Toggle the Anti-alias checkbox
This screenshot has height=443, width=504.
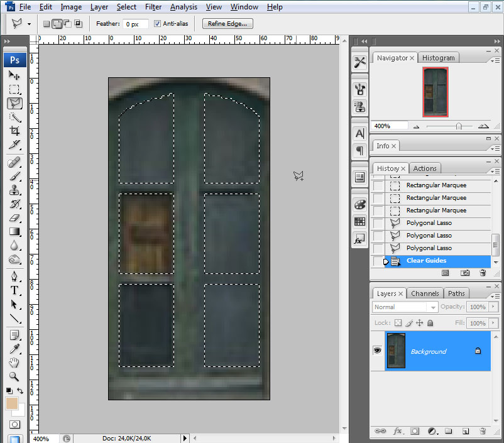tap(157, 24)
